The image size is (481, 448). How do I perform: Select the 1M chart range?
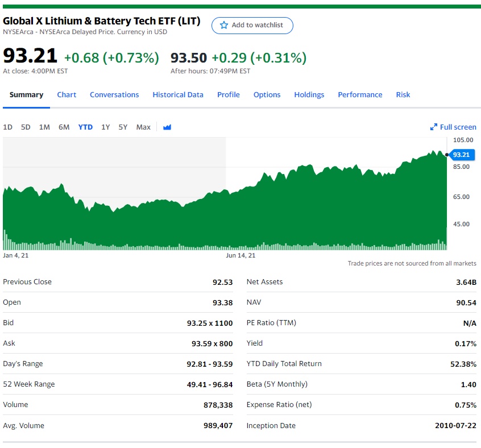tap(44, 127)
